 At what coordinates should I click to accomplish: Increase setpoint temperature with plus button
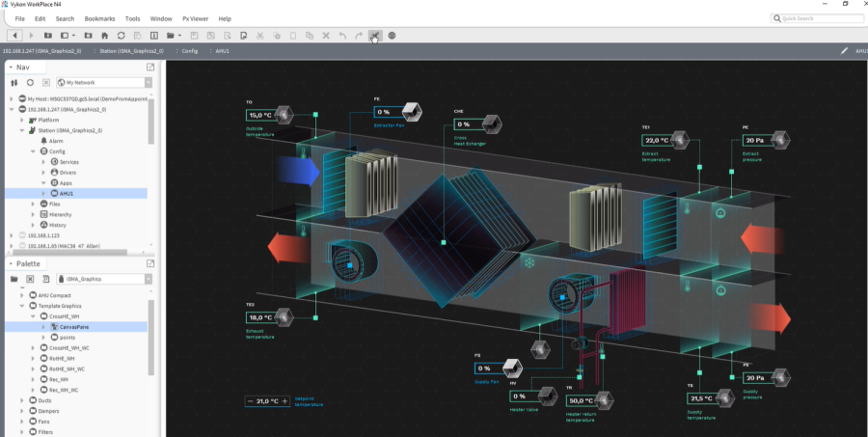(285, 400)
